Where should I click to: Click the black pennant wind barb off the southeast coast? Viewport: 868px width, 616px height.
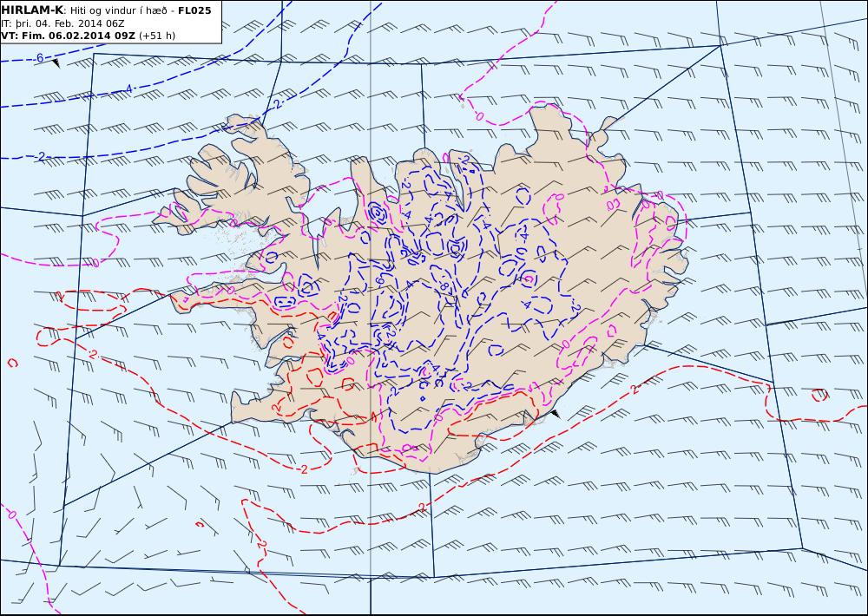[x=556, y=414]
